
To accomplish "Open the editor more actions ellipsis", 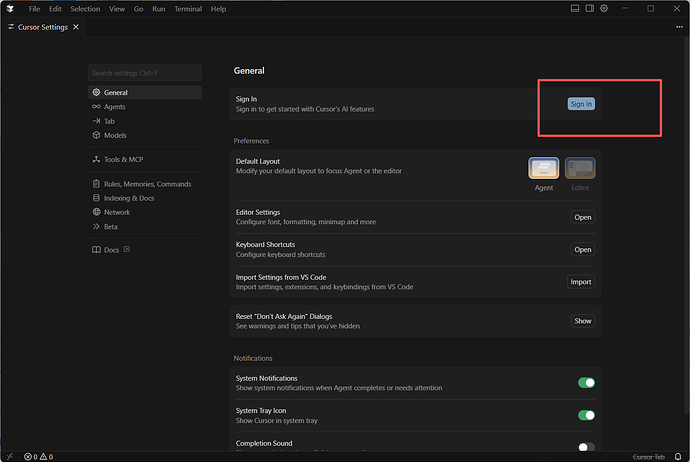I will 679,27.
